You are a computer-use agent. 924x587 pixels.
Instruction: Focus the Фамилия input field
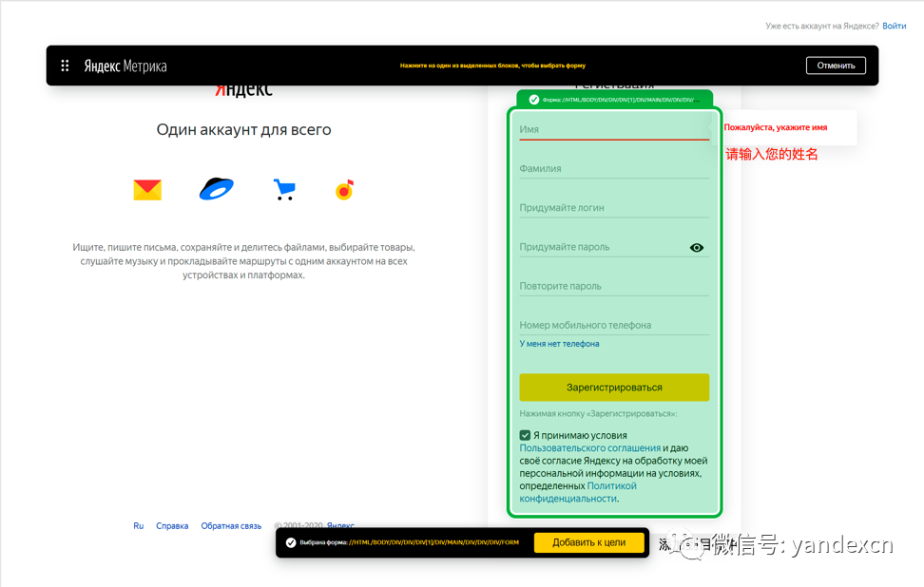pos(614,168)
